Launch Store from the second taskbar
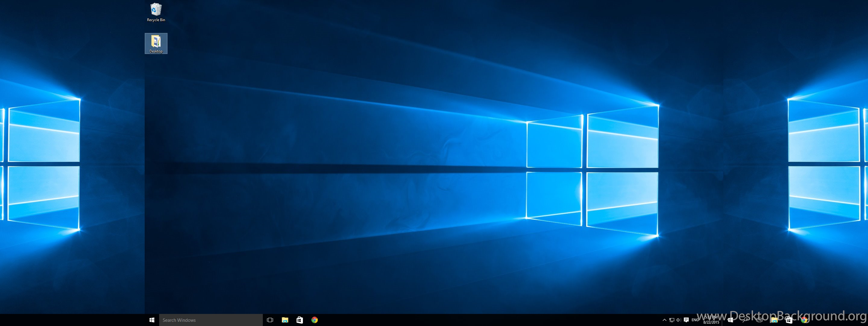This screenshot has width=868, height=326. pos(789,320)
